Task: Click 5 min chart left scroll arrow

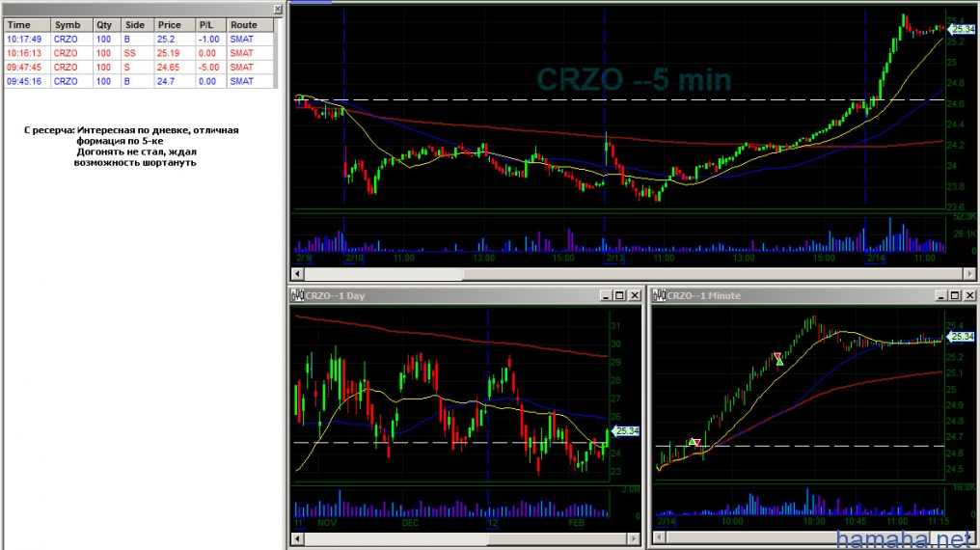Action: pyautogui.click(x=297, y=274)
